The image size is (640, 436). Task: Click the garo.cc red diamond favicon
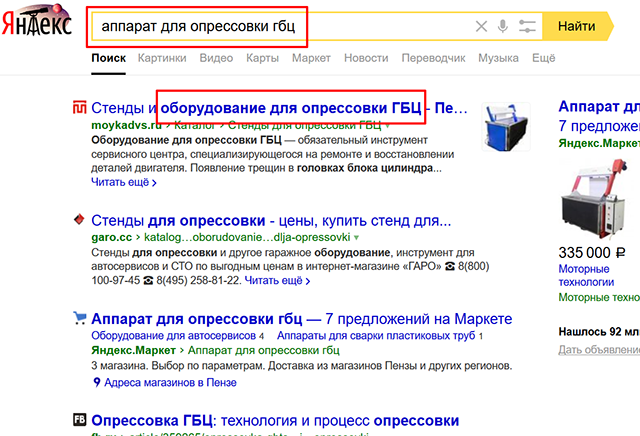(x=79, y=220)
